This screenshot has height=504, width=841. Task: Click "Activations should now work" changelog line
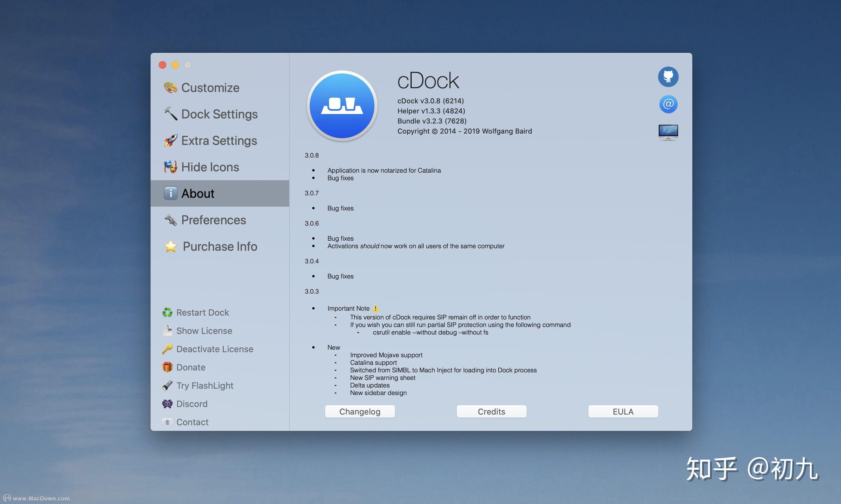[416, 246]
